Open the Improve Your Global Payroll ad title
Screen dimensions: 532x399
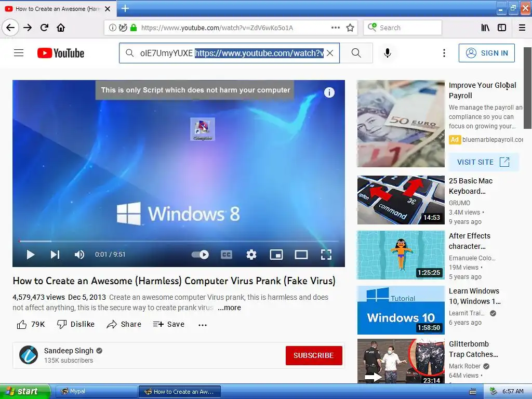(x=482, y=90)
